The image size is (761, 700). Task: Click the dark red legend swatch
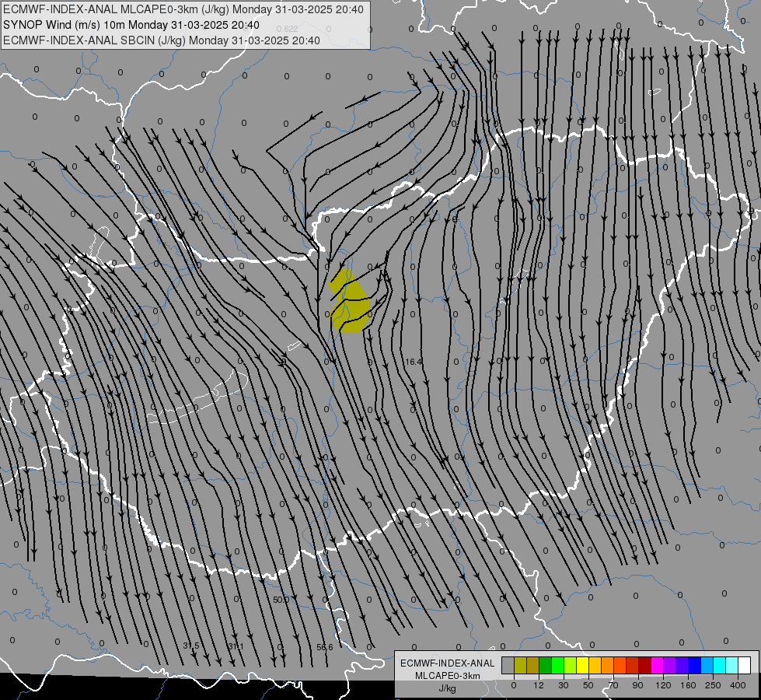(645, 665)
